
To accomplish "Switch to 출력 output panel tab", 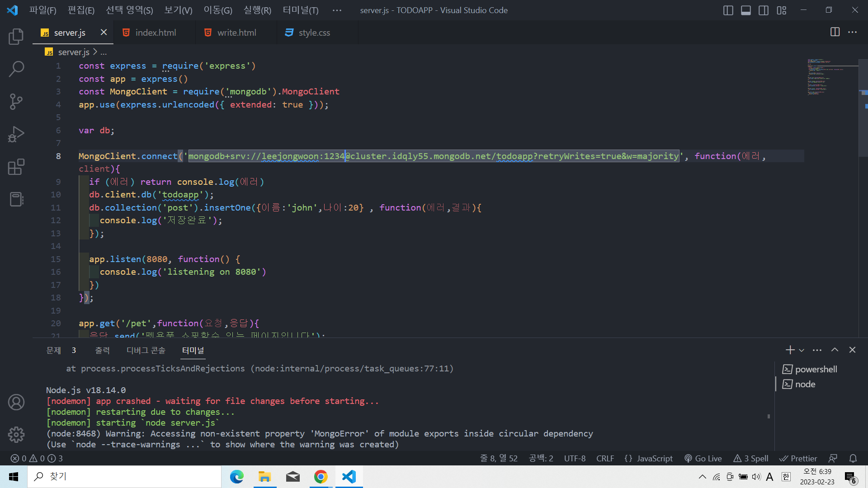I will pyautogui.click(x=103, y=350).
